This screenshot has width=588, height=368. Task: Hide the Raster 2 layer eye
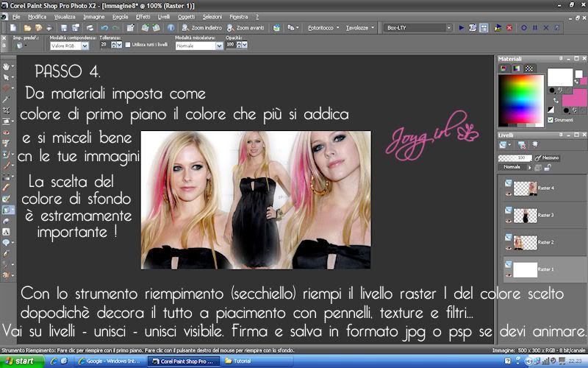point(509,248)
